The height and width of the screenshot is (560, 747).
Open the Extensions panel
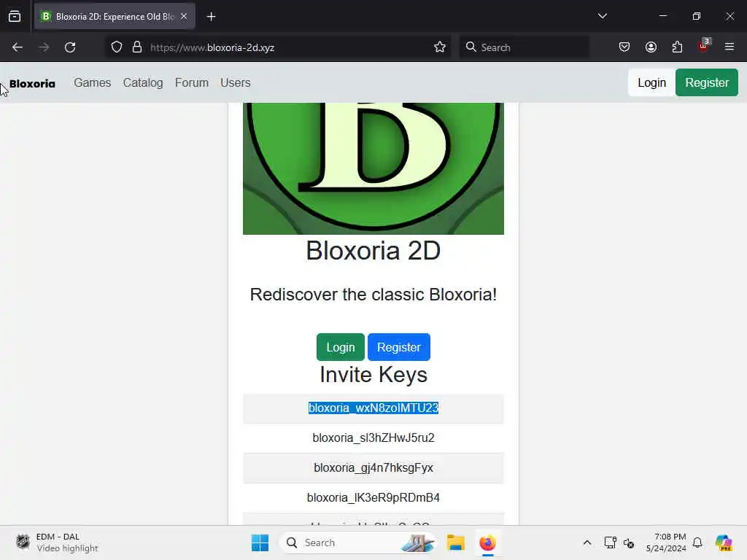click(x=677, y=47)
